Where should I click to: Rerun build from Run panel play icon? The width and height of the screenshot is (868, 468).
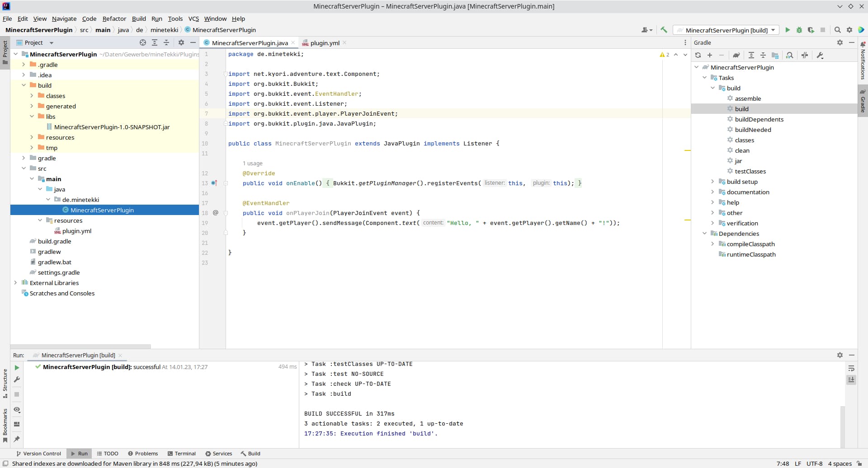pos(17,368)
